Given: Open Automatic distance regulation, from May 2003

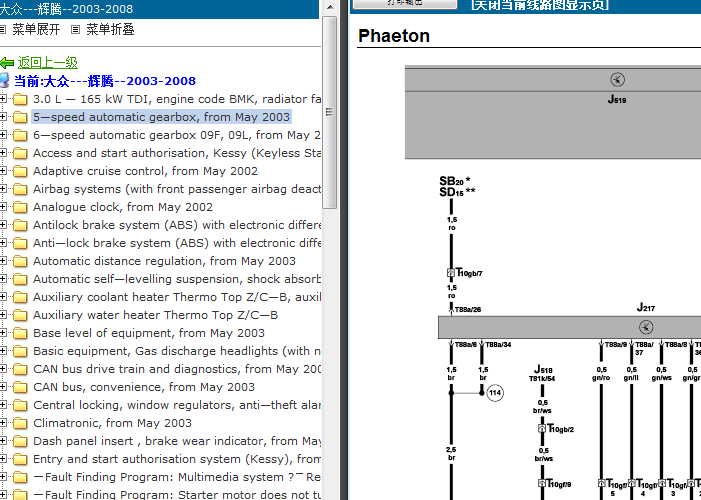Looking at the screenshot, I should tap(164, 261).
